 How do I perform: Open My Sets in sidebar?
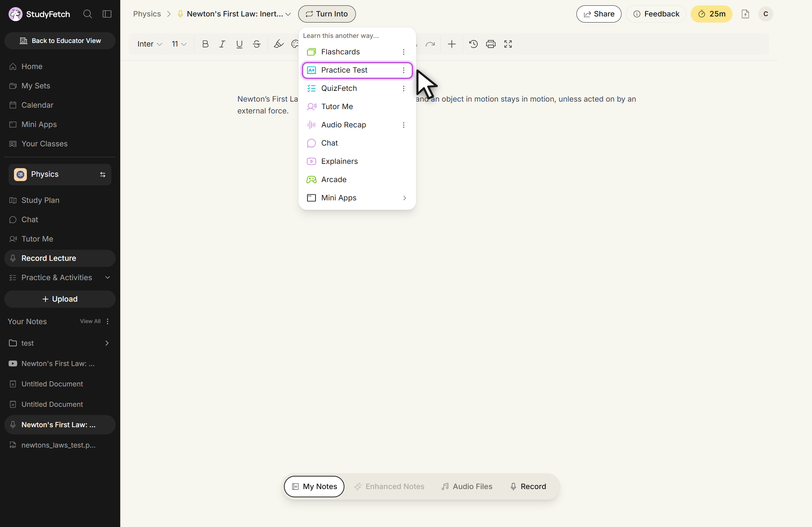60,86
